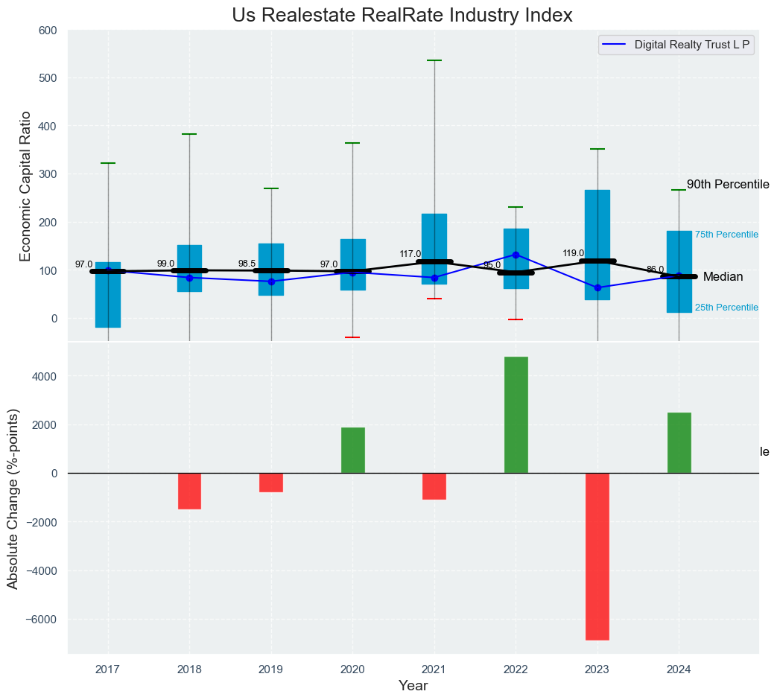The height and width of the screenshot is (700, 777).
Task: Select the 'Digital Realty Trust L P' legend entry
Action: (692, 45)
